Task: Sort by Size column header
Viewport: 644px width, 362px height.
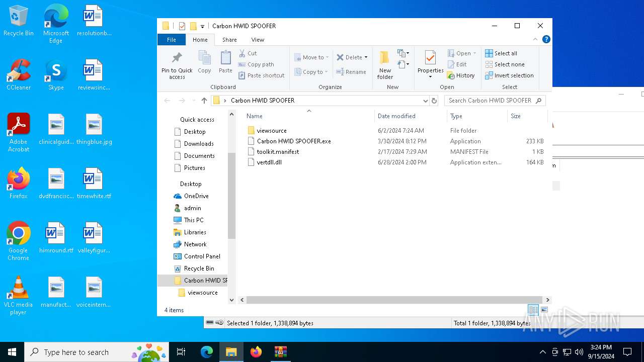Action: [x=527, y=116]
